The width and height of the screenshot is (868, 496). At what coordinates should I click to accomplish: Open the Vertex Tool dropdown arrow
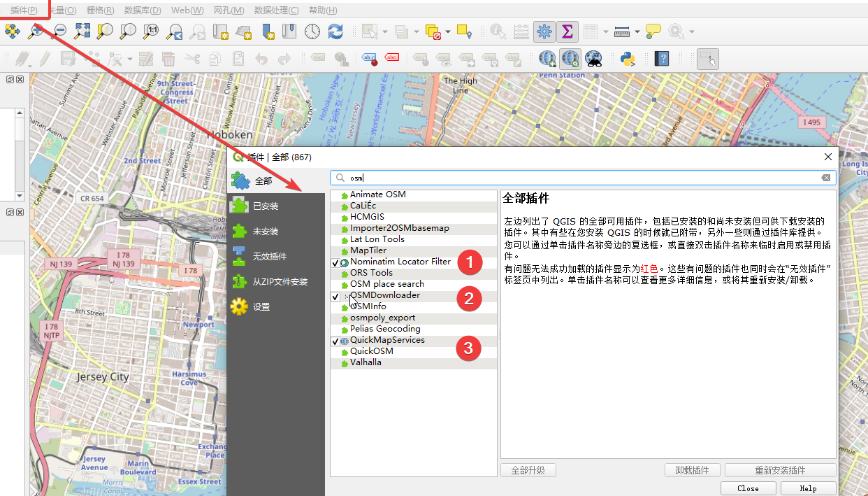pyautogui.click(x=129, y=59)
